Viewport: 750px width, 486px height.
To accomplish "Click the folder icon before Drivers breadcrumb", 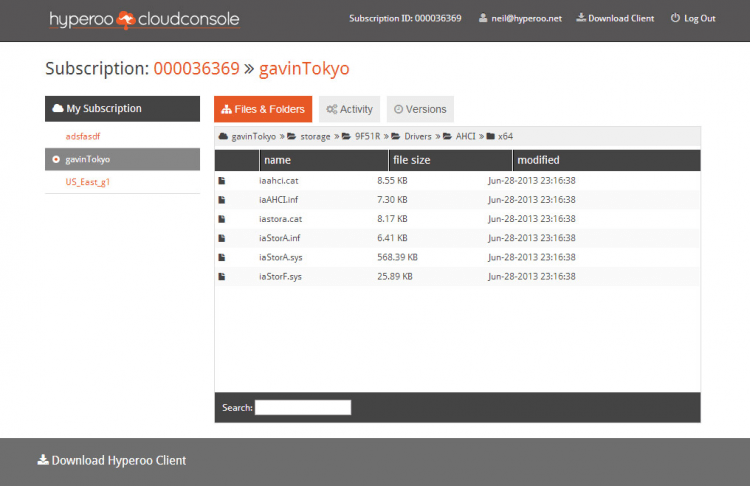I will pos(396,136).
